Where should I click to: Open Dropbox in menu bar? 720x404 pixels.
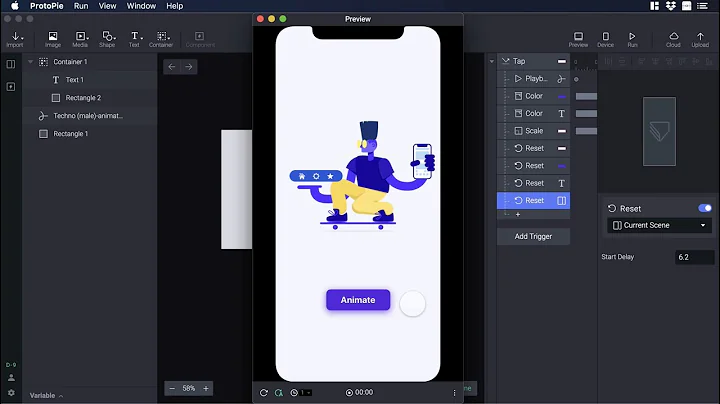671,6
